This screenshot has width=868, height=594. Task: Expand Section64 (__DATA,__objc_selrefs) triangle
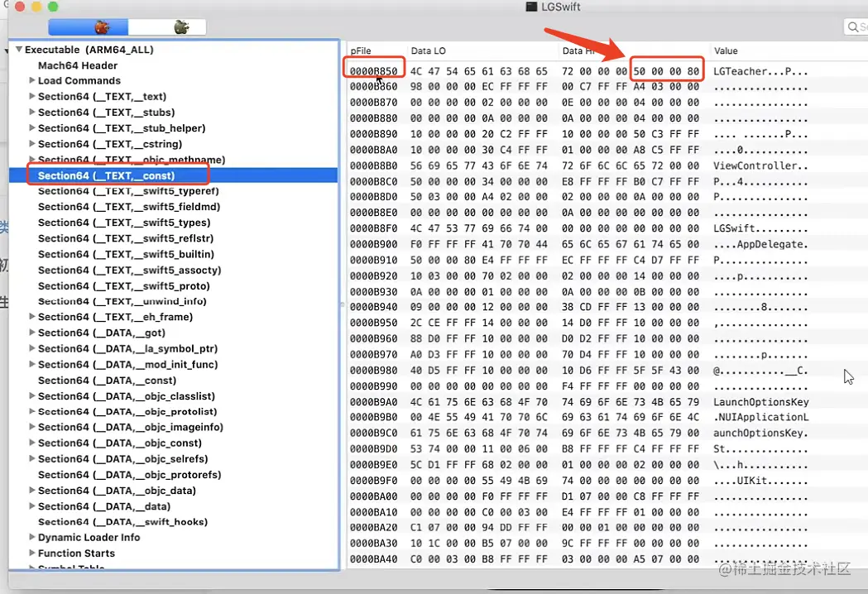click(x=32, y=458)
